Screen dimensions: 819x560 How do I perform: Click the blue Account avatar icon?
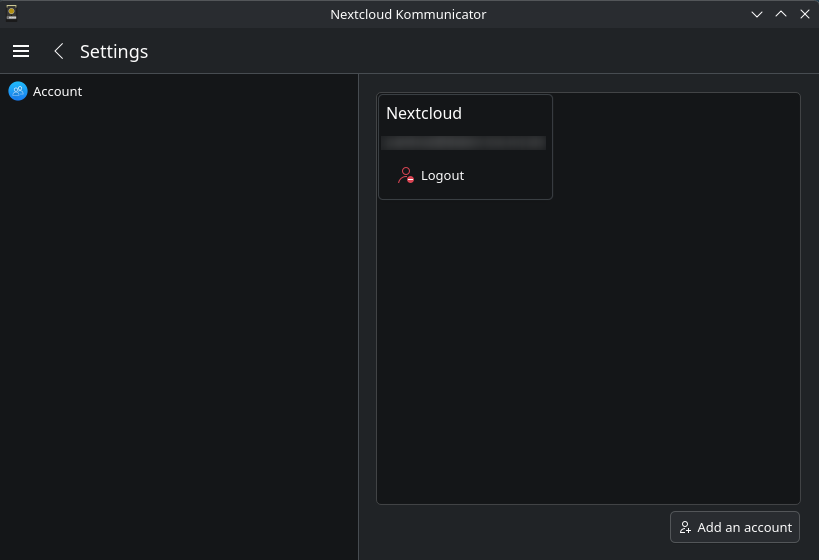18,91
